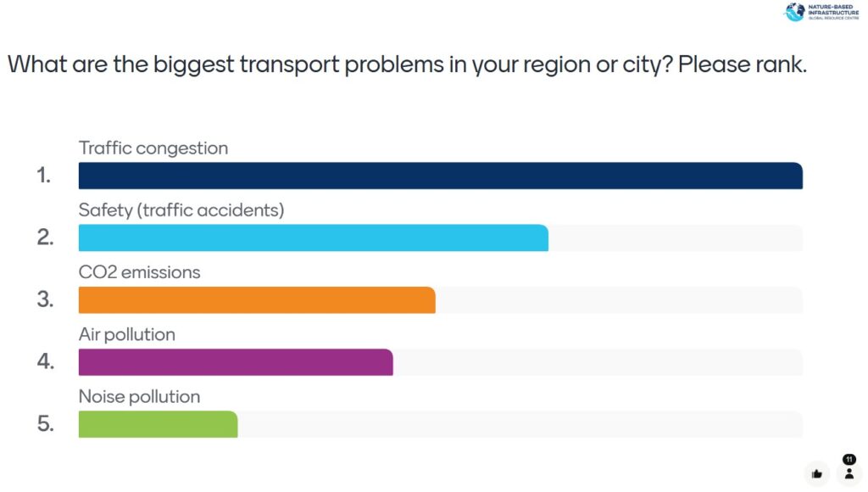Select the Air pollution label
Viewport: 868px width, 492px height.
(x=127, y=334)
